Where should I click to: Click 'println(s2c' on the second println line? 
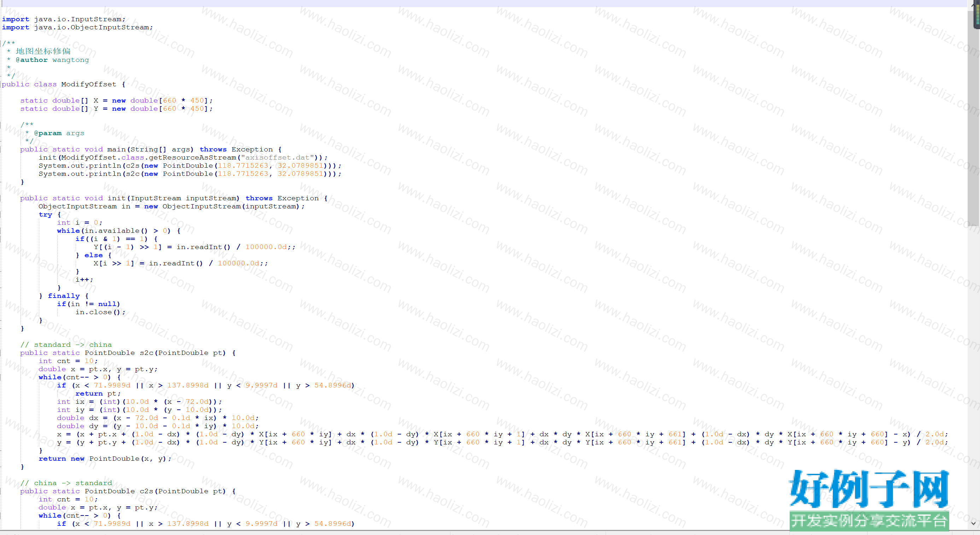point(114,174)
